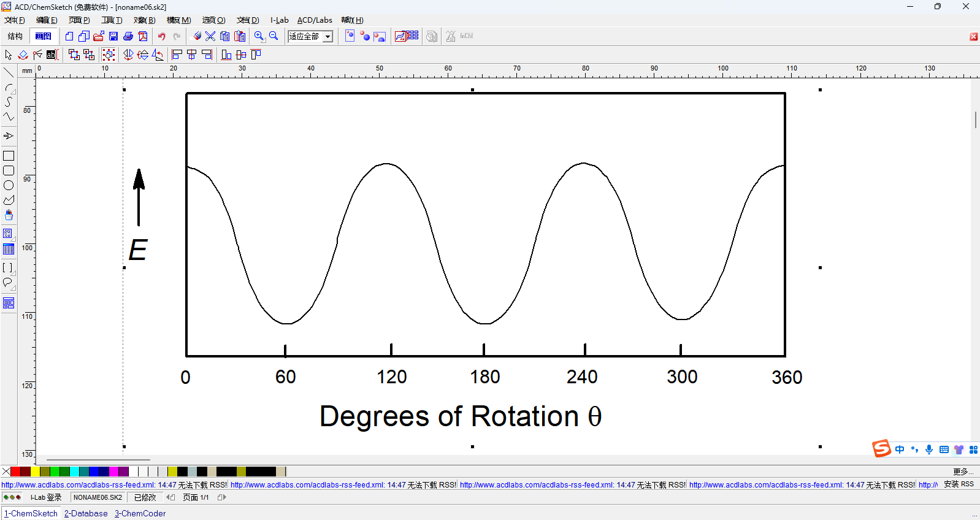Pick the cyan color swatch
This screenshot has width=980, height=520.
tap(74, 472)
